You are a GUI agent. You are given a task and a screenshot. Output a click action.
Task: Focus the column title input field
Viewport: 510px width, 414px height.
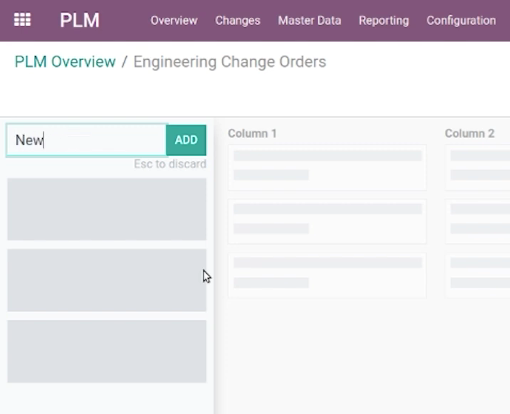pos(86,140)
